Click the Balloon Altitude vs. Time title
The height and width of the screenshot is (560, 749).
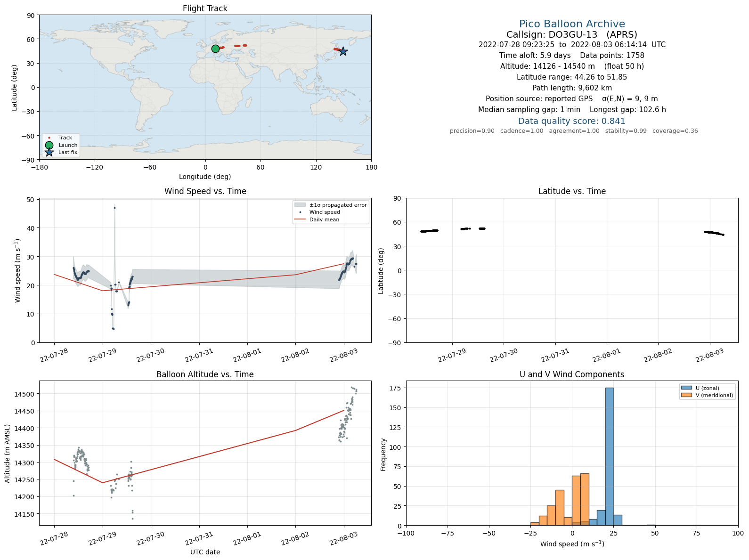pos(205,374)
